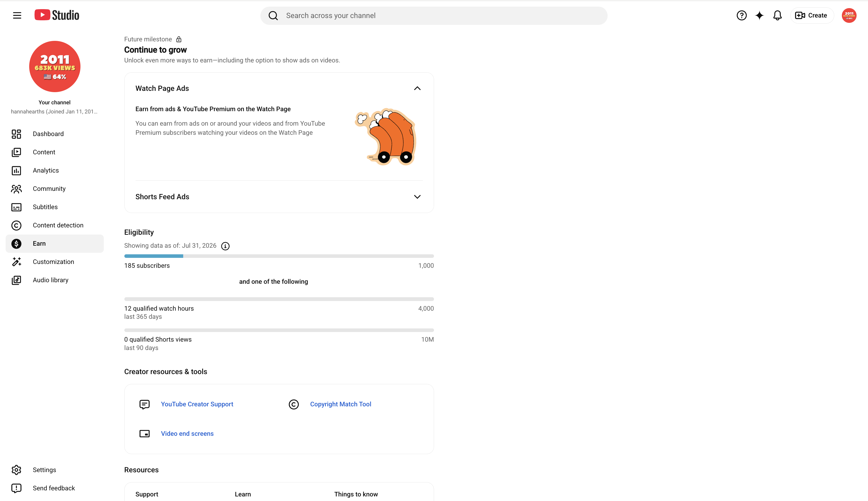Open the Content sidebar item
Image resolution: width=868 pixels, height=501 pixels.
point(55,152)
